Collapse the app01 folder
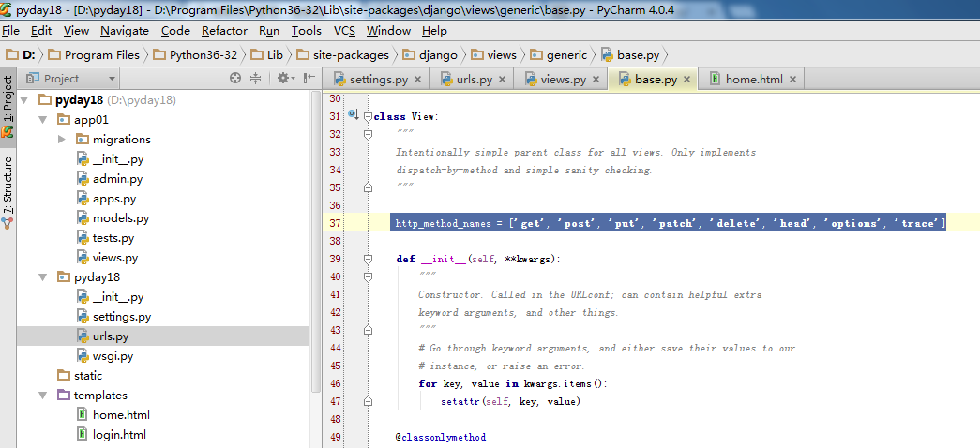Viewport: 980px width, 448px height. [42, 120]
